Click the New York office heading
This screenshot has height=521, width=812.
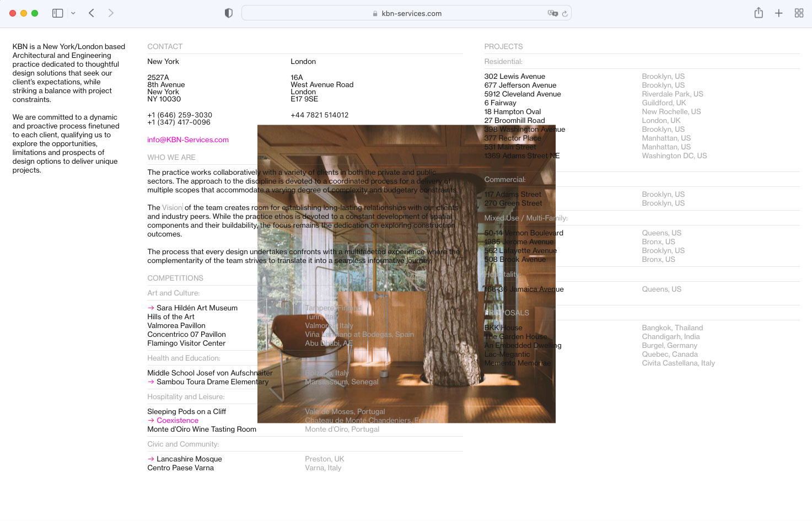(163, 62)
